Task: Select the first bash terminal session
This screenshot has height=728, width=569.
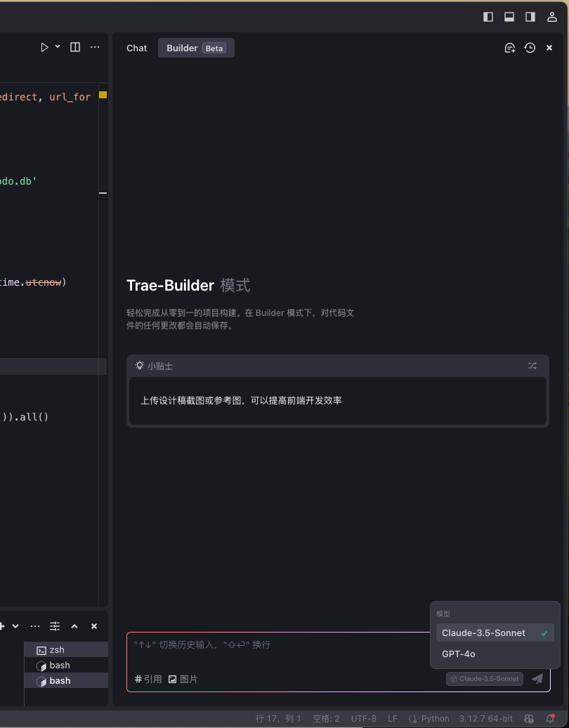Action: [x=66, y=666]
